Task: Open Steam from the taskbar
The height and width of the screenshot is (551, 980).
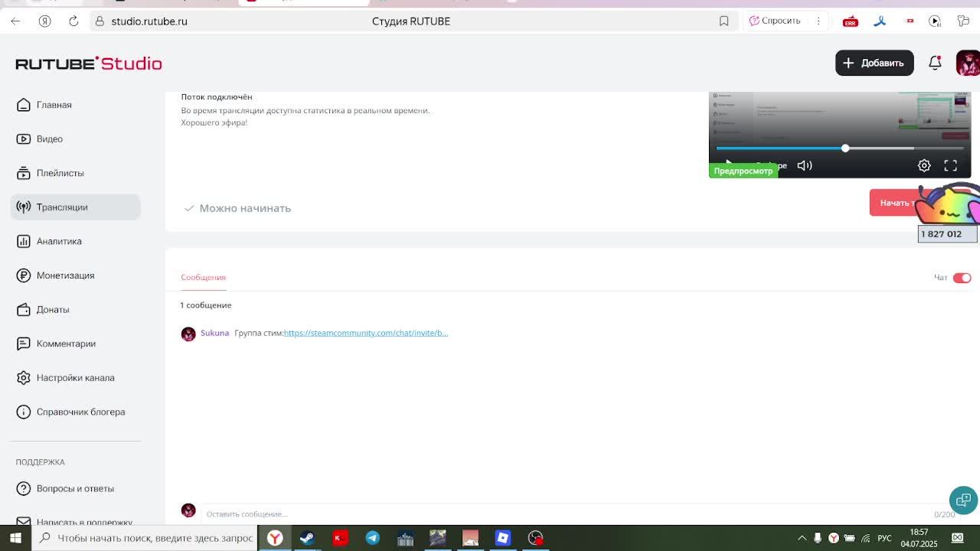Action: point(307,538)
